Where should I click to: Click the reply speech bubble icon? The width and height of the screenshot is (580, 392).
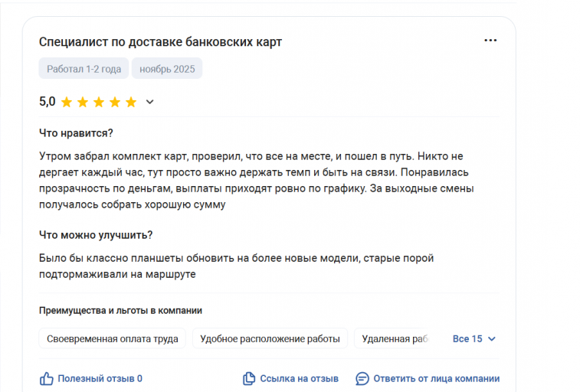coord(362,378)
